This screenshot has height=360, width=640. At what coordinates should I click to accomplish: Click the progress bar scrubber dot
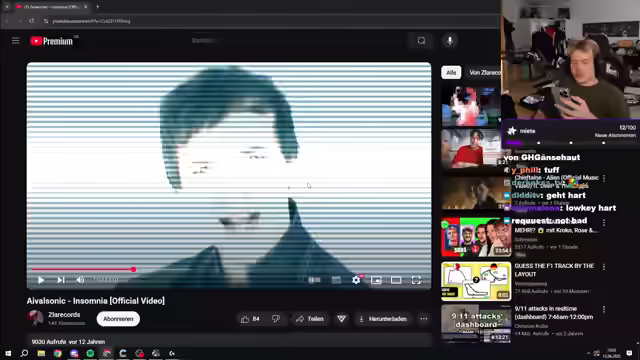[x=133, y=269]
